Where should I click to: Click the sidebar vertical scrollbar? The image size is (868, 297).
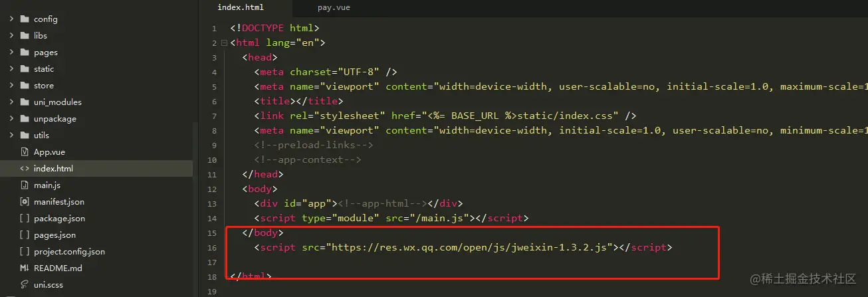coord(195,209)
